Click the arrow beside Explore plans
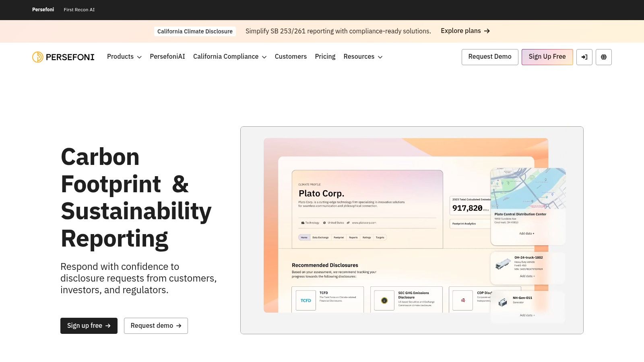 [x=487, y=31]
